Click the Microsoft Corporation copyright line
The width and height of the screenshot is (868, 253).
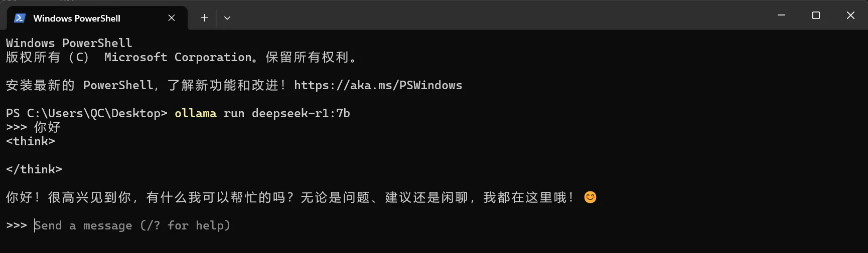pos(181,57)
